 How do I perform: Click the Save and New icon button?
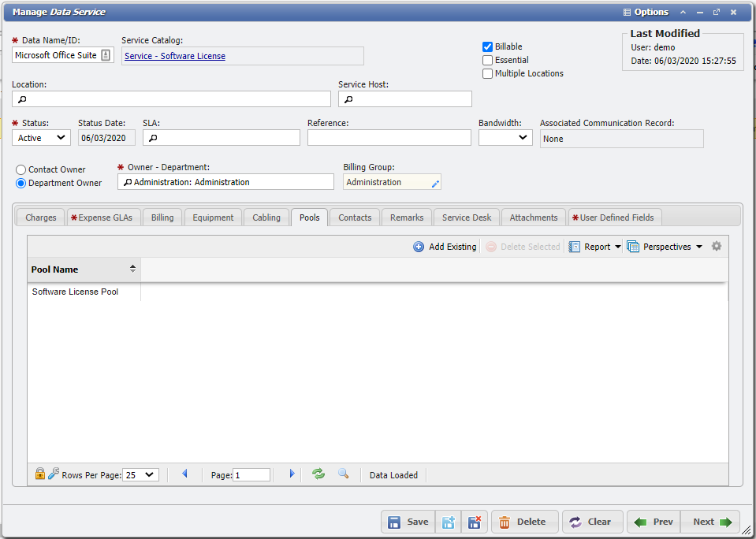tap(449, 522)
